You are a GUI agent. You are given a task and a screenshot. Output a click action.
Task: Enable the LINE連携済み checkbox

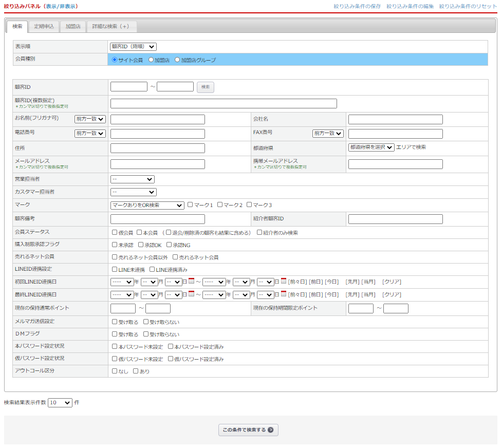tap(152, 269)
